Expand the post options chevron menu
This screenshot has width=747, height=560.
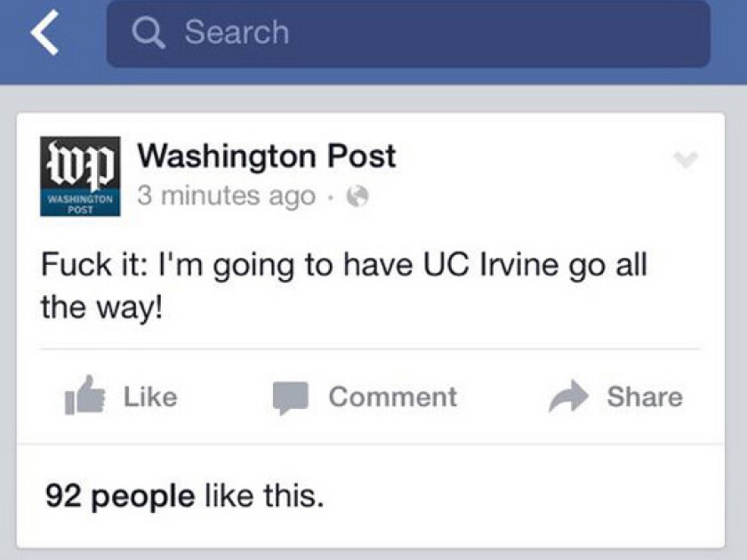click(x=686, y=159)
